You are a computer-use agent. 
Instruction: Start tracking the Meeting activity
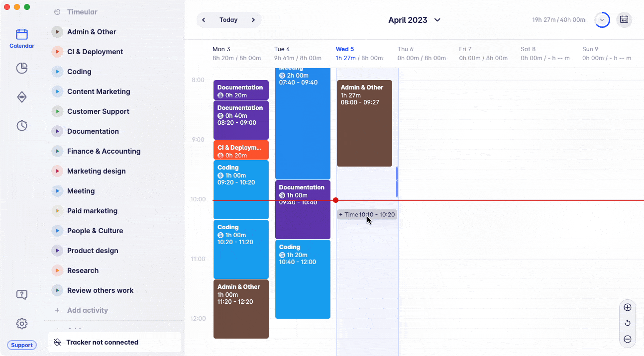click(57, 191)
